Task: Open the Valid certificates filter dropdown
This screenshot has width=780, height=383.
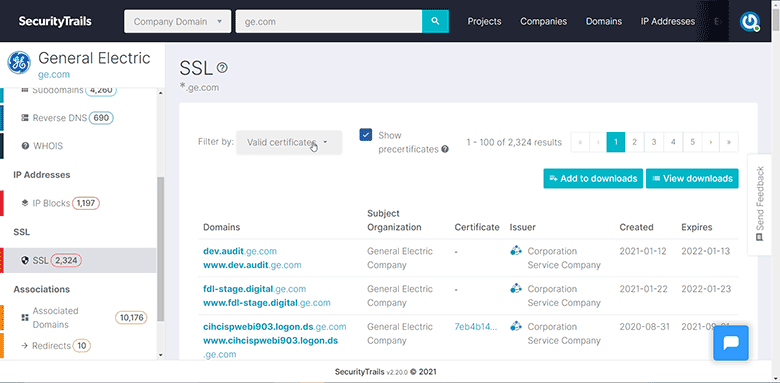Action: point(289,142)
